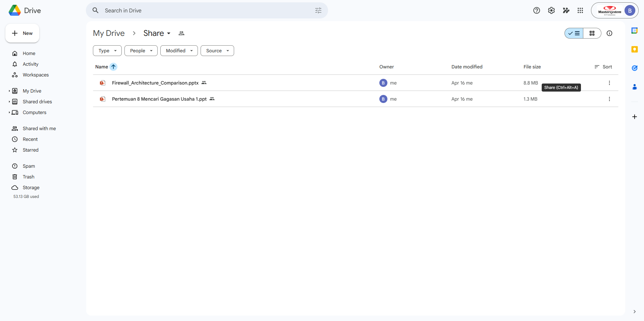Go to Home in the sidebar
644x321 pixels.
29,53
